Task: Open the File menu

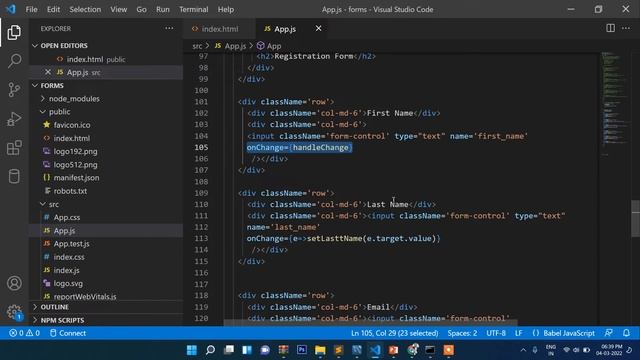Action: (x=31, y=9)
